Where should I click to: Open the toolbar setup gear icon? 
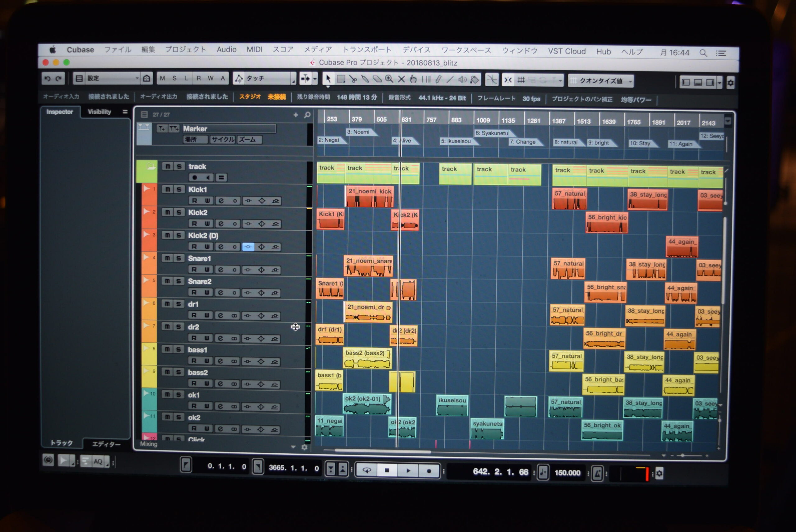[730, 82]
